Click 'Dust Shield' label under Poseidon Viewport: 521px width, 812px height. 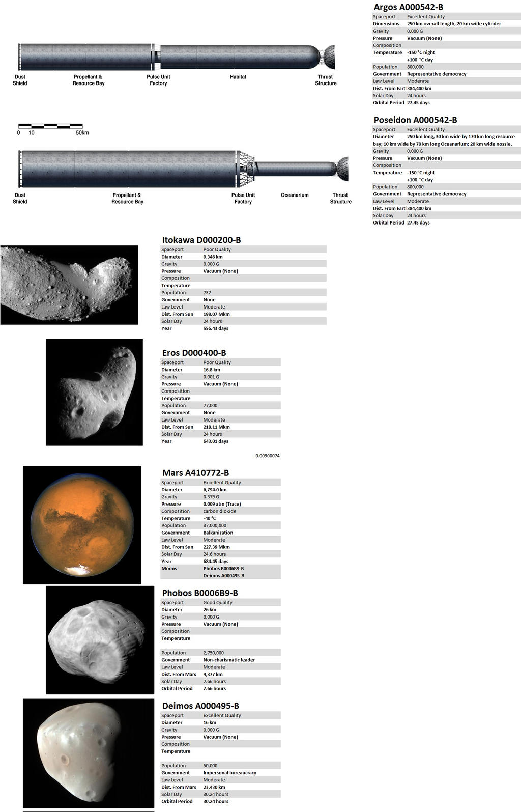(20, 198)
